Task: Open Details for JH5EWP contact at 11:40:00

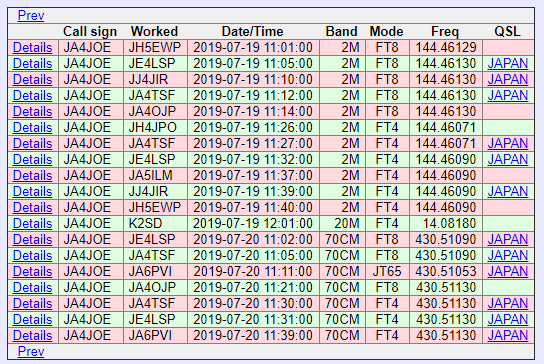Action: pos(32,207)
